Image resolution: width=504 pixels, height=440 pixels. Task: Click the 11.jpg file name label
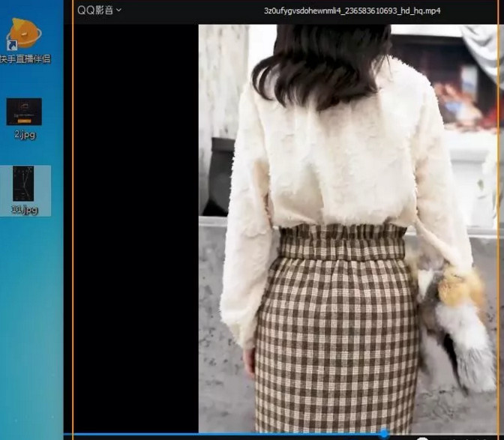[25, 209]
